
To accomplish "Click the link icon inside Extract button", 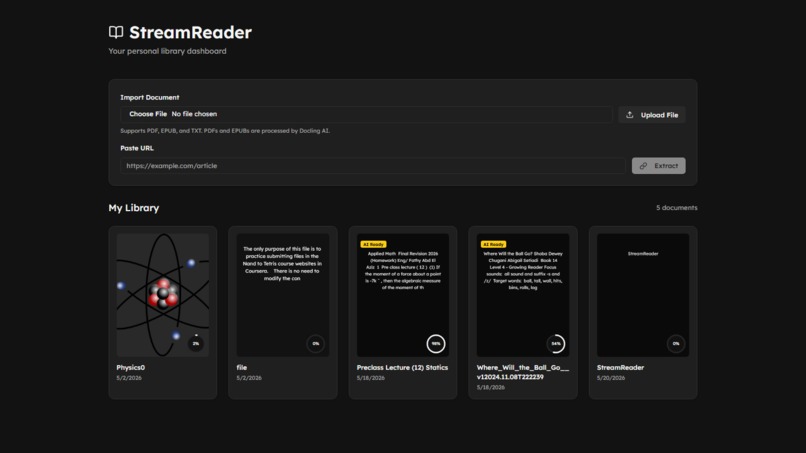I will click(x=643, y=166).
